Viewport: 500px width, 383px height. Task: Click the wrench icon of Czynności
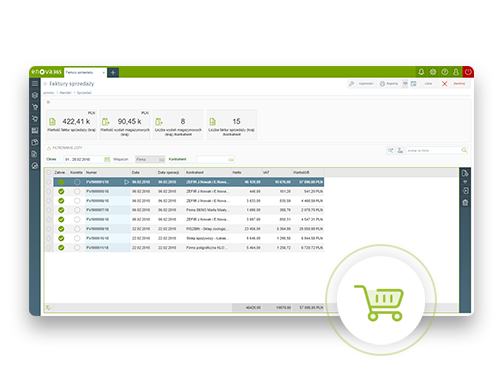[352, 84]
